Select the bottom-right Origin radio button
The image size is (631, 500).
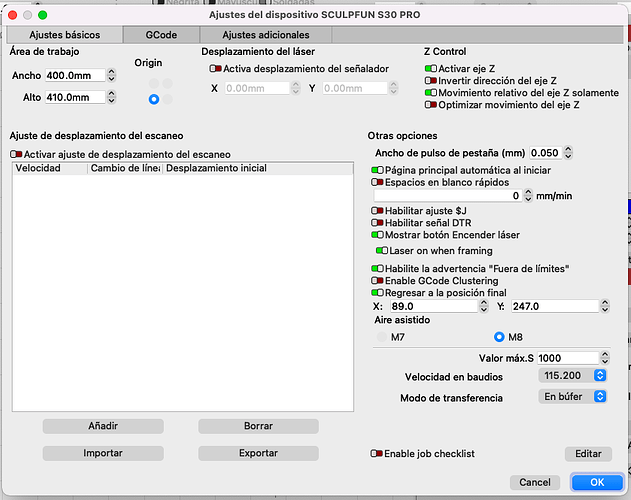click(168, 99)
